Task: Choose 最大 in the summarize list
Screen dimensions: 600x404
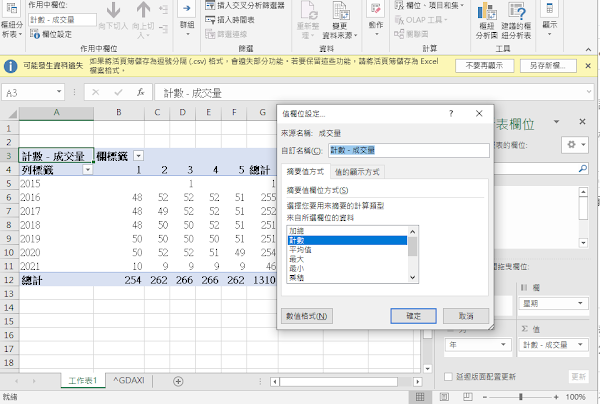Action: (347, 259)
